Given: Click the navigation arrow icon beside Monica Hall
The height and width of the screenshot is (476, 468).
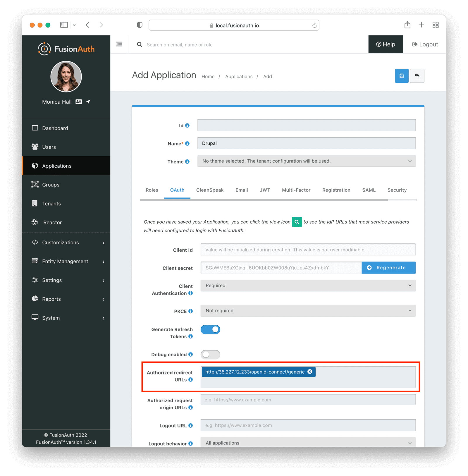Looking at the screenshot, I should pos(88,102).
